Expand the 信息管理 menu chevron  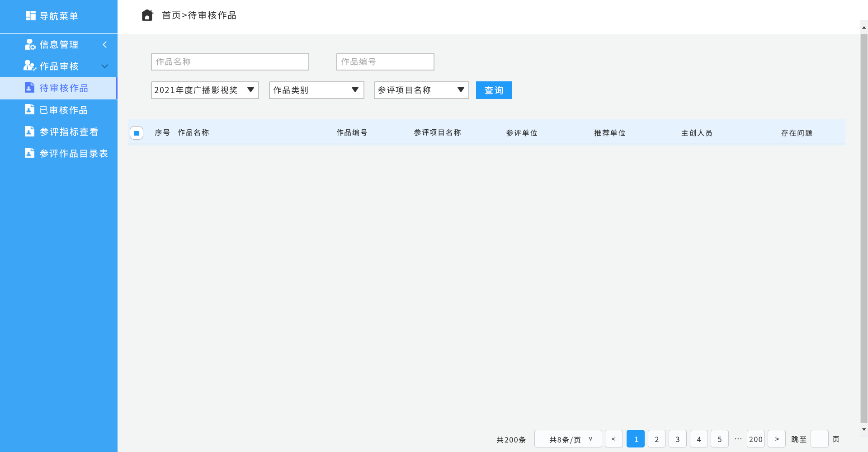105,44
